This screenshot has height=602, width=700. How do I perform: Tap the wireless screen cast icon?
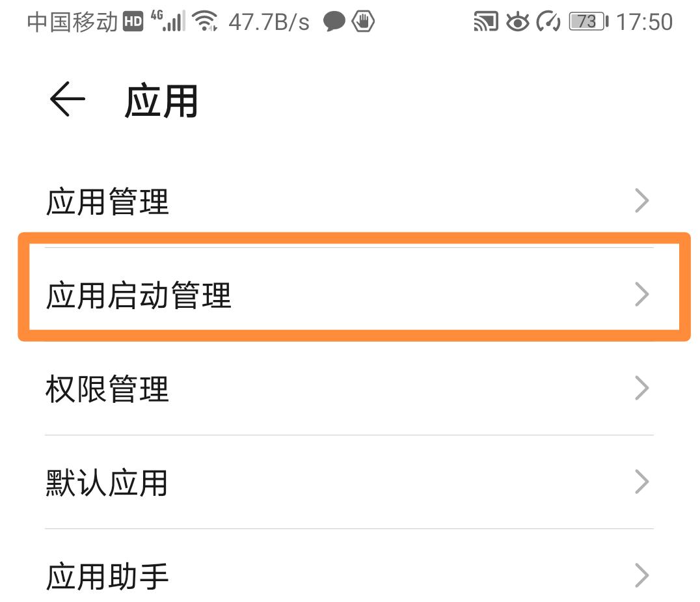[483, 21]
